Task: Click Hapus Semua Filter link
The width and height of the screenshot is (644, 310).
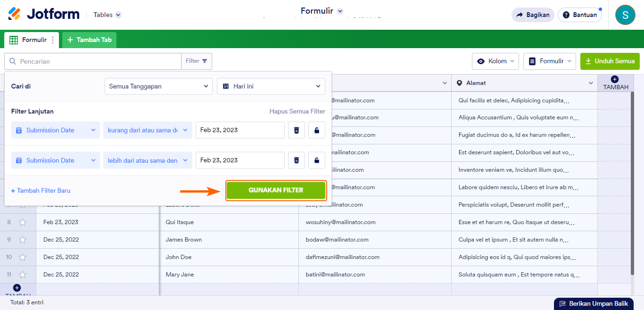Action: tap(297, 112)
